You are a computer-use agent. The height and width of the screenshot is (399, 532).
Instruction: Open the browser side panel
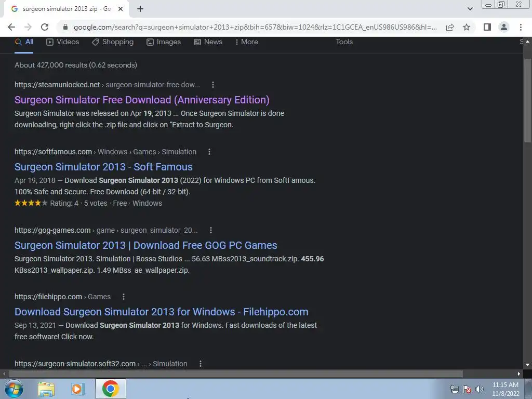pyautogui.click(x=487, y=27)
